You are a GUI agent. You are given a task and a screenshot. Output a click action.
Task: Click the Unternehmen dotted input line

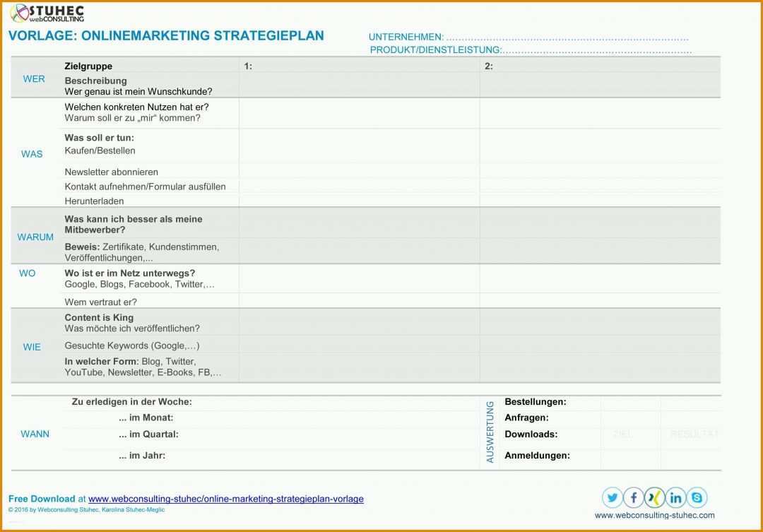click(x=567, y=38)
